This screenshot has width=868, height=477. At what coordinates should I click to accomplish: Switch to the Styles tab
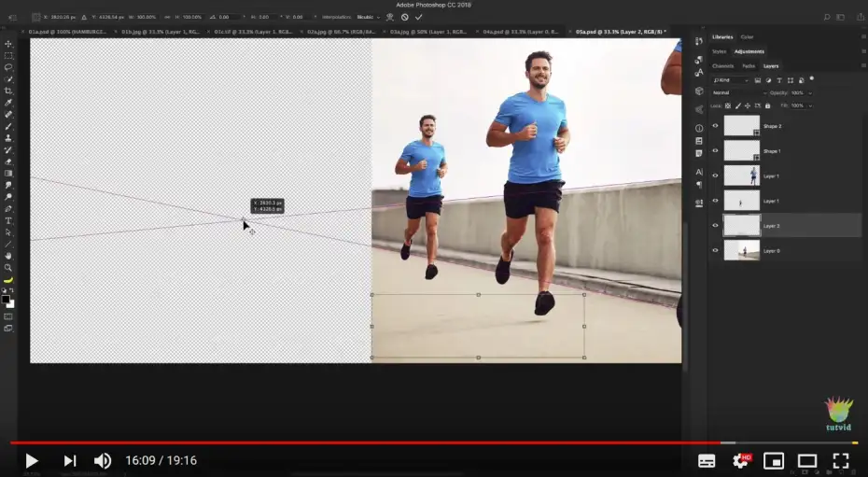point(719,51)
